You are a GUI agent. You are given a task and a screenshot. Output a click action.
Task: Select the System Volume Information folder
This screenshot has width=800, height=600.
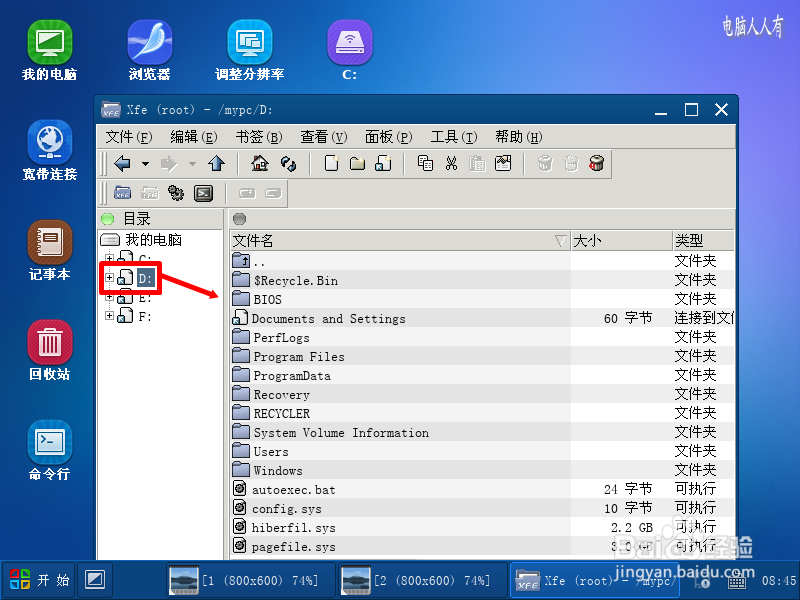click(341, 433)
